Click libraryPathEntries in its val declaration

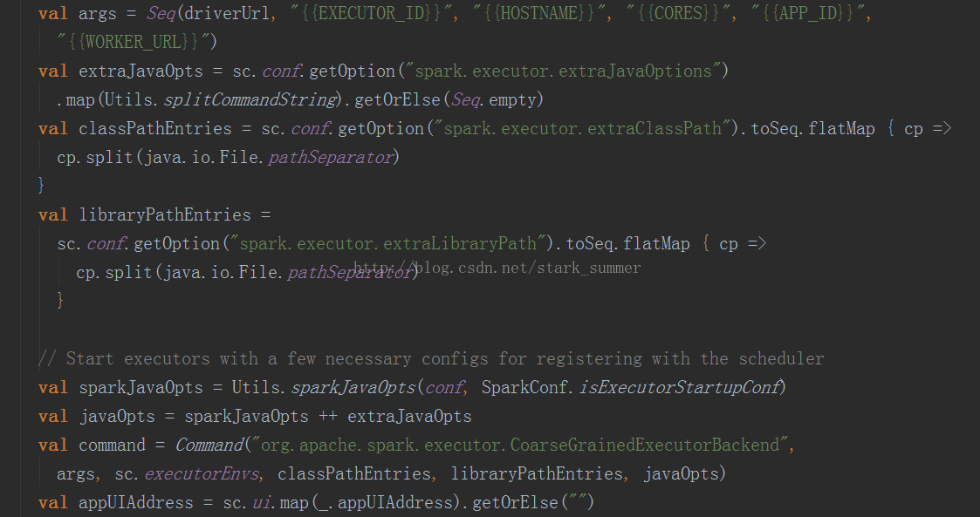tap(165, 214)
